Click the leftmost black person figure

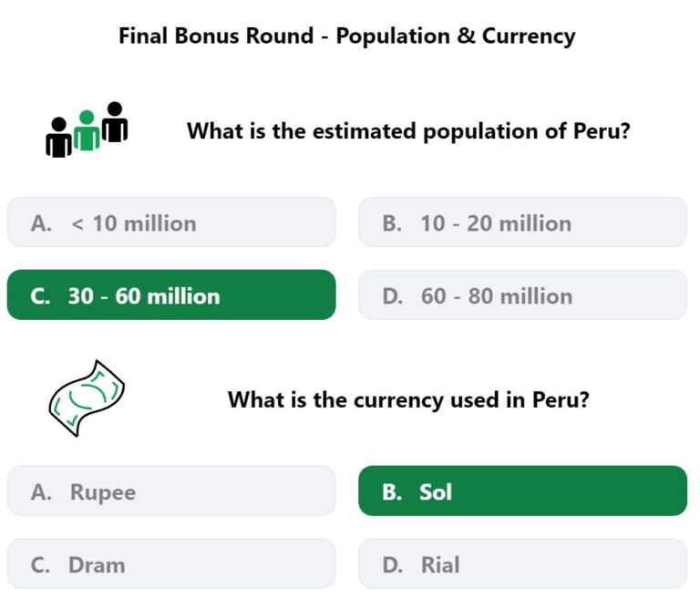point(59,137)
